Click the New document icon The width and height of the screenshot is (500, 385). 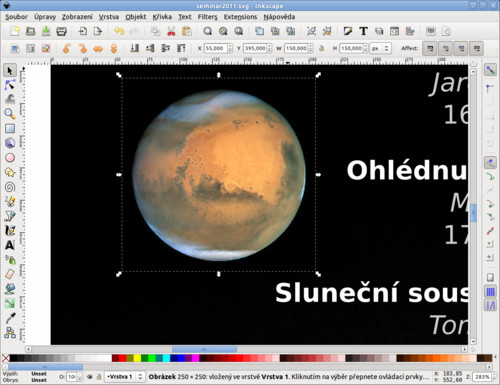pos(15,31)
